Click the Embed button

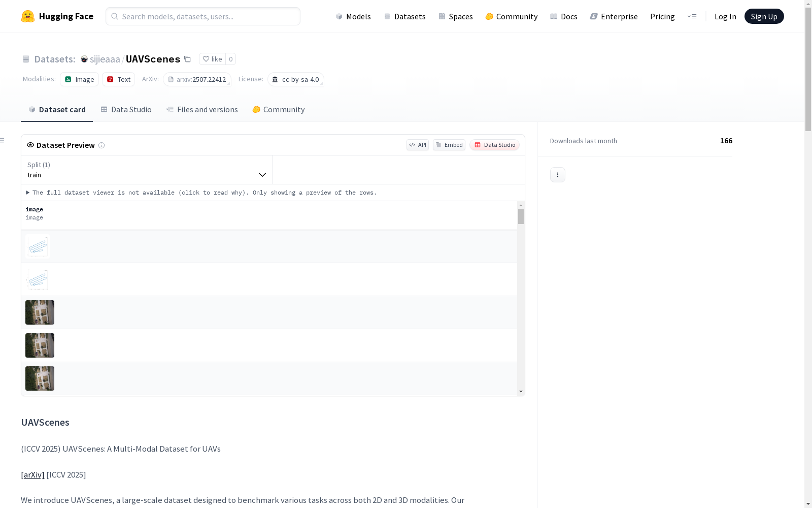coord(449,145)
